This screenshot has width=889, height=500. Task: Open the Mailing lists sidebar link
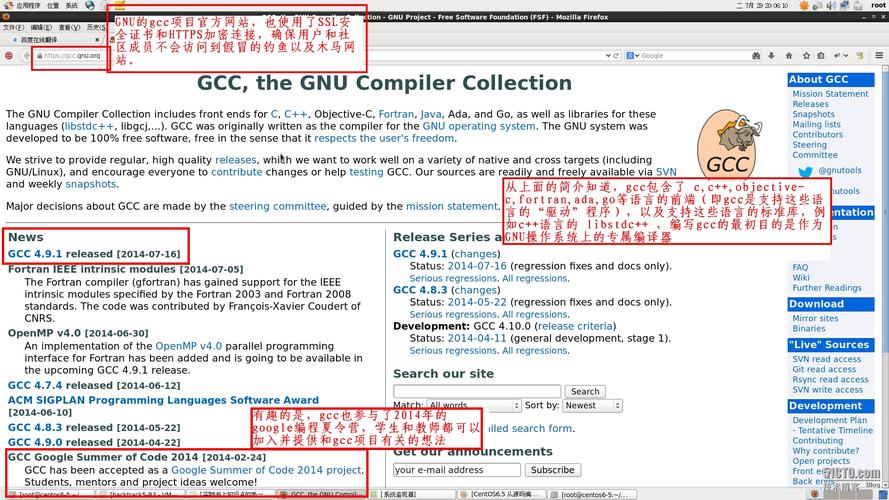(816, 125)
